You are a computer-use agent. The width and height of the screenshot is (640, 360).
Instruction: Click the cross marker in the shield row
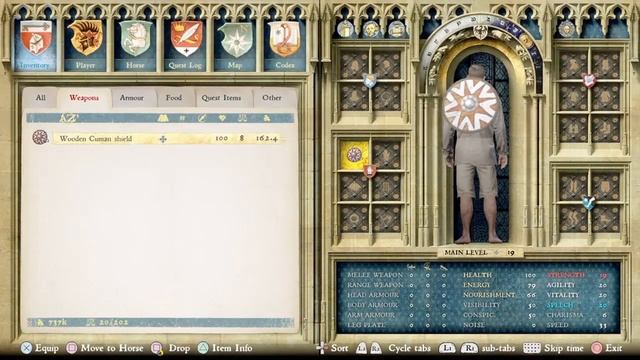tap(163, 139)
